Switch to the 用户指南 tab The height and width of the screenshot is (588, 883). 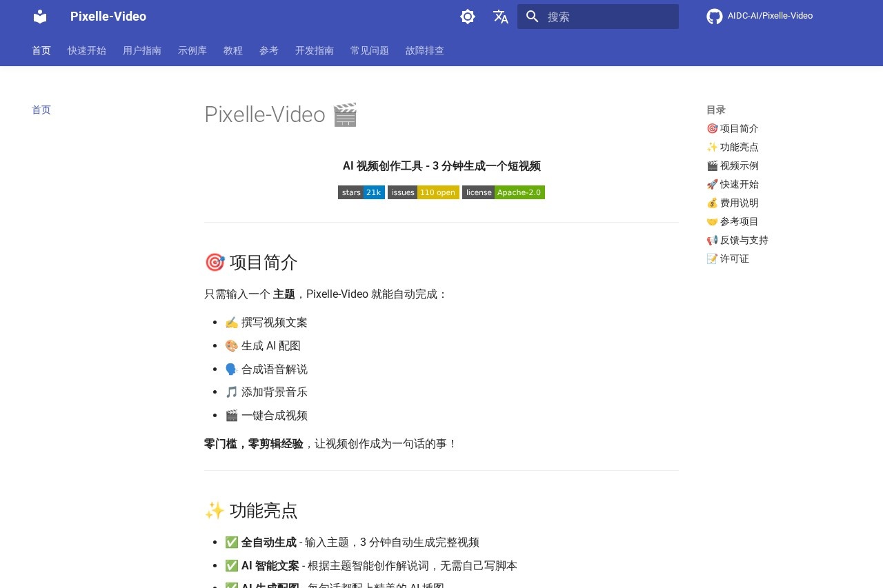pos(142,50)
